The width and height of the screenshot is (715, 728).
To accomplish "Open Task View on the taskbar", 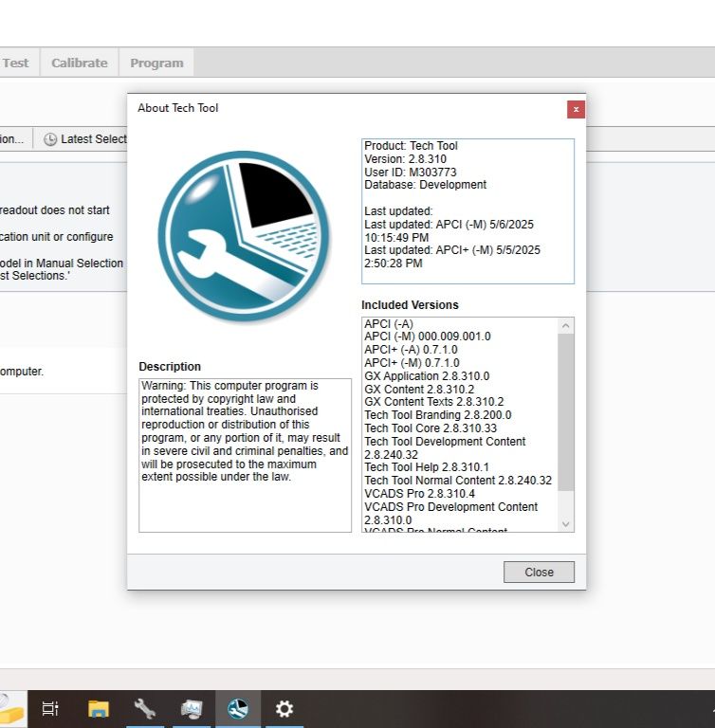I will (x=50, y=708).
